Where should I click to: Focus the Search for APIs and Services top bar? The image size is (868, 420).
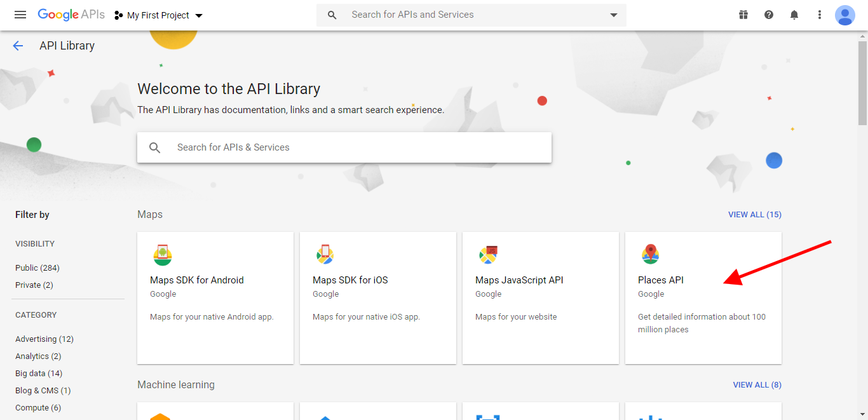coord(471,15)
